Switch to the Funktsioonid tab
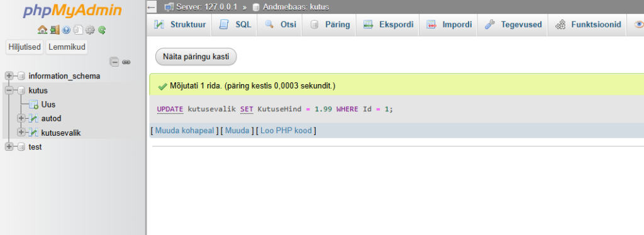The width and height of the screenshot is (644, 235). [x=587, y=25]
